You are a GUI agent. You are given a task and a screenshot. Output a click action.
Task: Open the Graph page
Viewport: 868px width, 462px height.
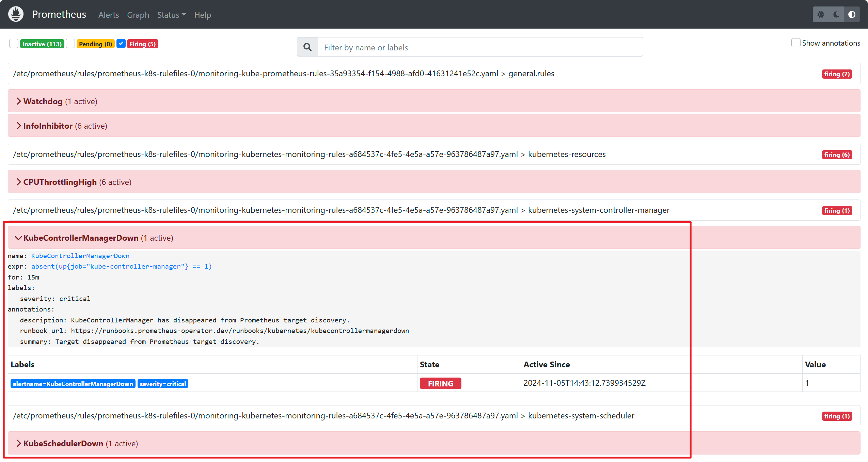click(138, 15)
